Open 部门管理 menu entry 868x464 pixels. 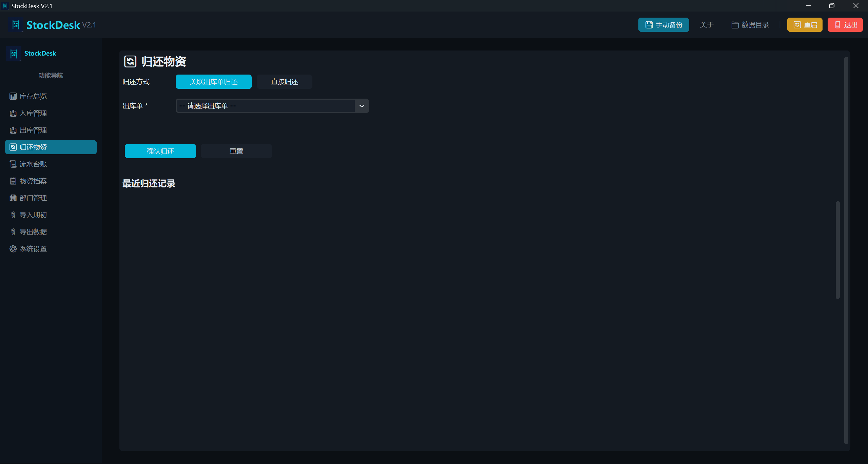(x=51, y=198)
